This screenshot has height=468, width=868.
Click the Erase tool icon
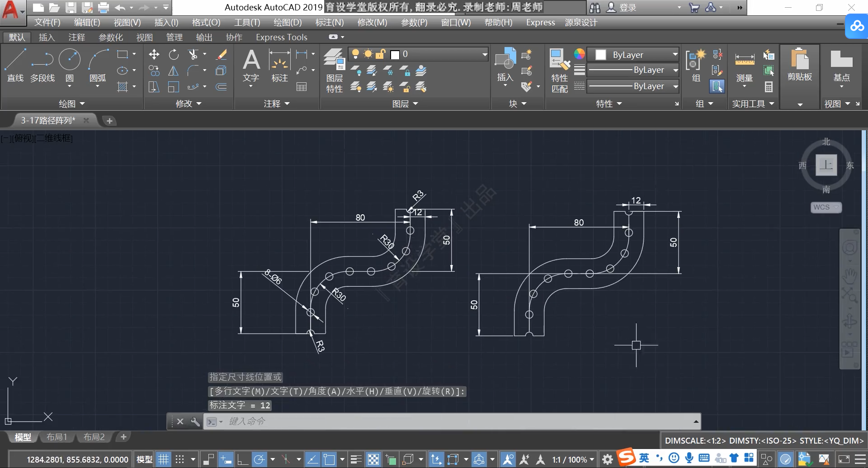(222, 55)
